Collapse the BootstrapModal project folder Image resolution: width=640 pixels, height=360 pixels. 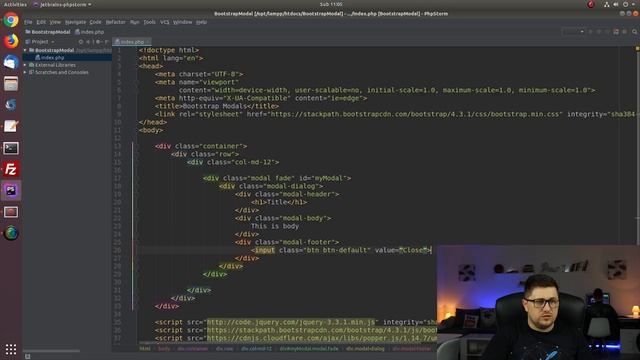click(25, 50)
